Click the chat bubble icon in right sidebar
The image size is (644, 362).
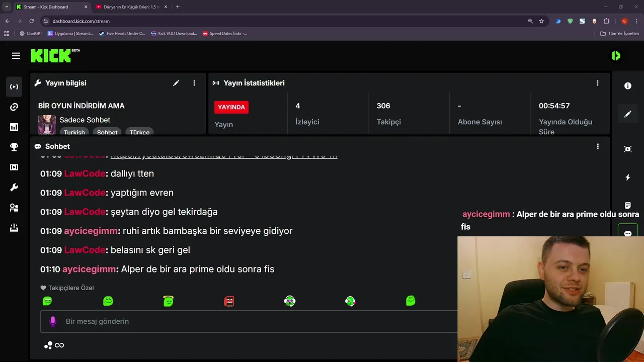point(628,234)
